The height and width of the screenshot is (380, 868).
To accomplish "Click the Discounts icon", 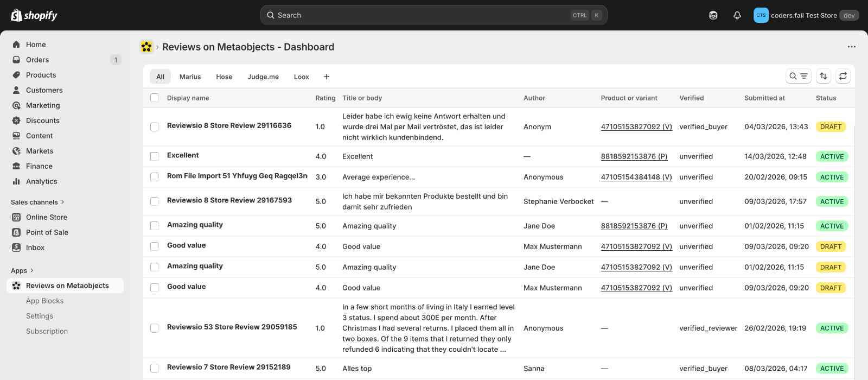I will tap(16, 121).
